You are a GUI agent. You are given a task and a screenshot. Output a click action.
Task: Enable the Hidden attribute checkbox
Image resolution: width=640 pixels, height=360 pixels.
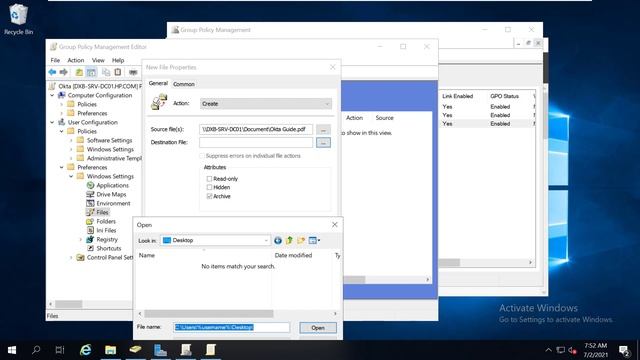(209, 187)
